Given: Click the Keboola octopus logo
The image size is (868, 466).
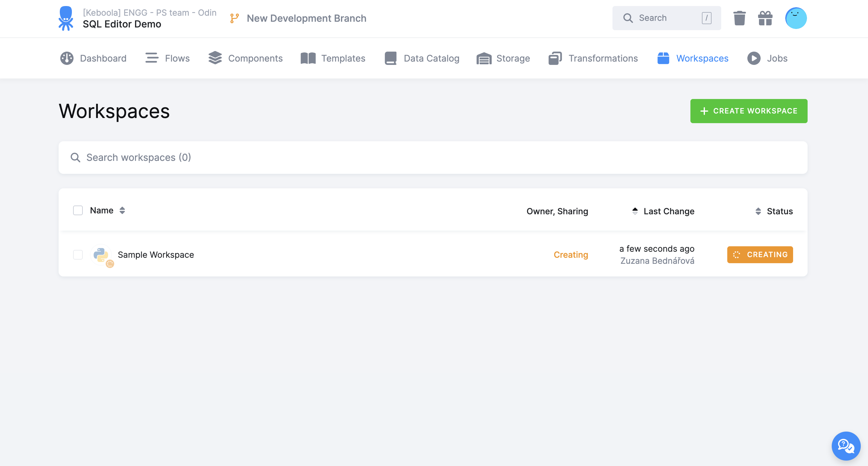Looking at the screenshot, I should click(x=66, y=18).
